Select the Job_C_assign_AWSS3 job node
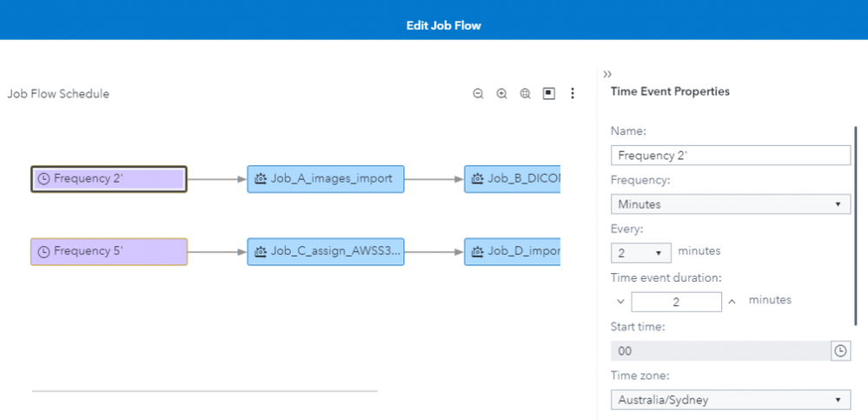Image resolution: width=868 pixels, height=420 pixels. (325, 251)
